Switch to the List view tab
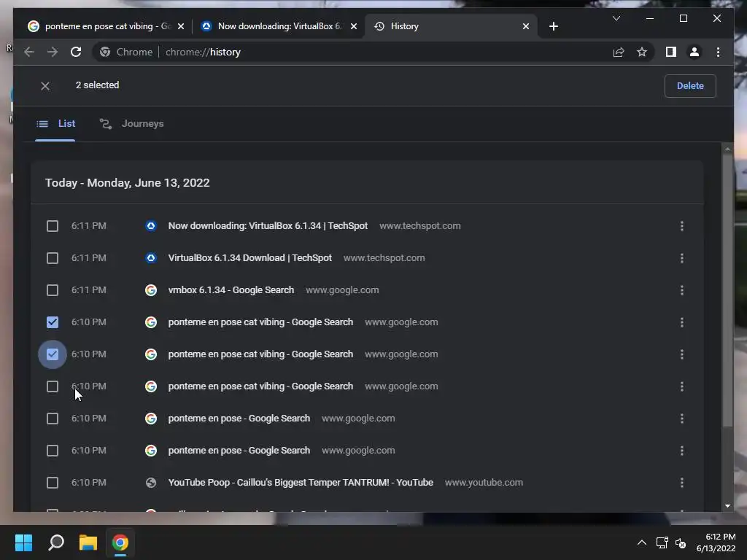This screenshot has width=747, height=560. pyautogui.click(x=55, y=124)
